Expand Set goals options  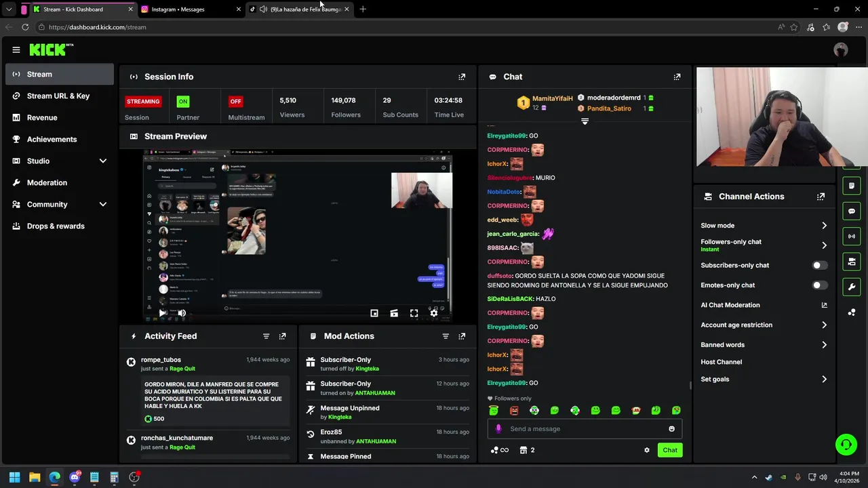[824, 380]
